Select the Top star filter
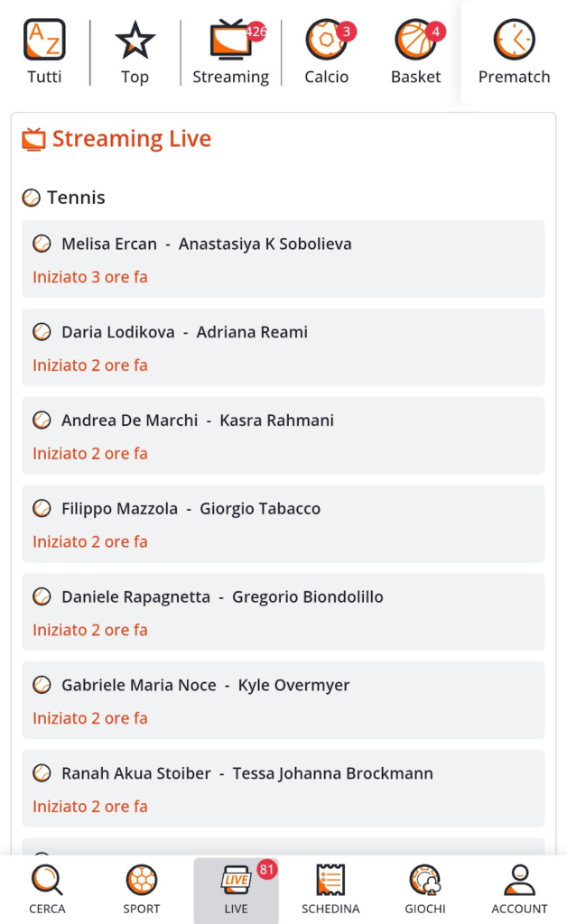The image size is (567, 924). coord(135,52)
